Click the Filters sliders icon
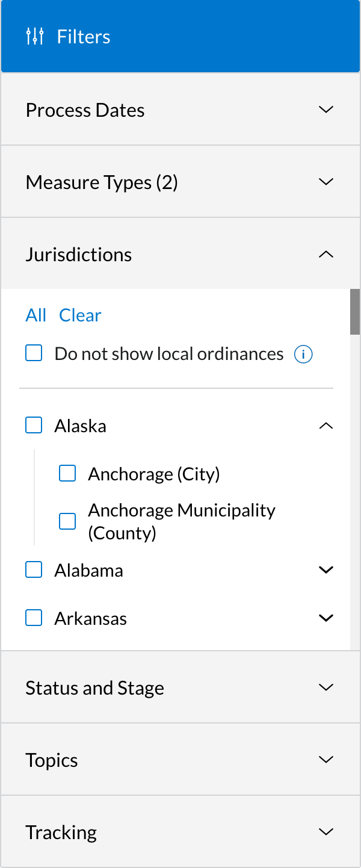The width and height of the screenshot is (361, 868). pyautogui.click(x=35, y=36)
